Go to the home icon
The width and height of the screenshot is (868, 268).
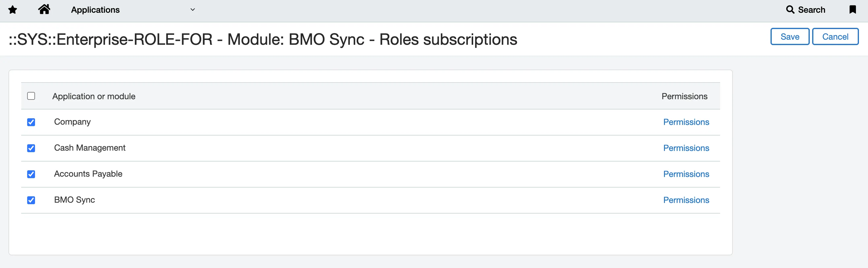(x=44, y=9)
